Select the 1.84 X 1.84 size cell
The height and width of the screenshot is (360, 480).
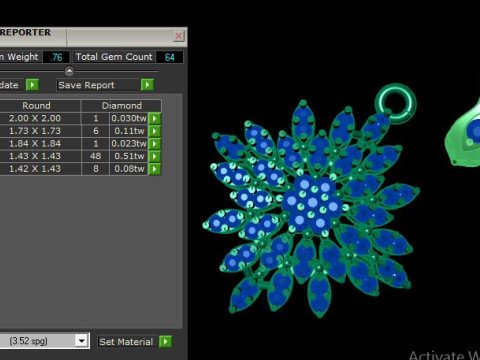click(x=35, y=144)
